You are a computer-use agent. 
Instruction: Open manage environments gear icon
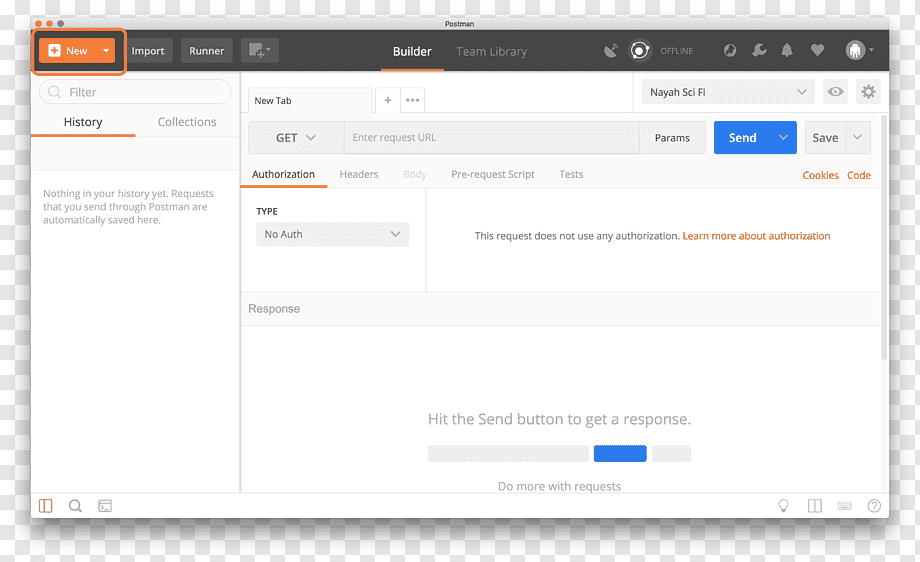(x=868, y=92)
